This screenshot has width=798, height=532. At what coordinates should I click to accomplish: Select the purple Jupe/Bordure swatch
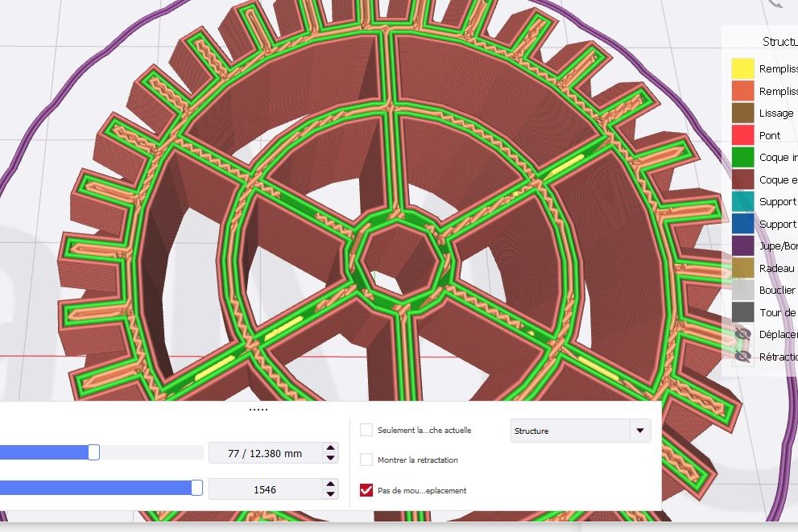pyautogui.click(x=742, y=245)
